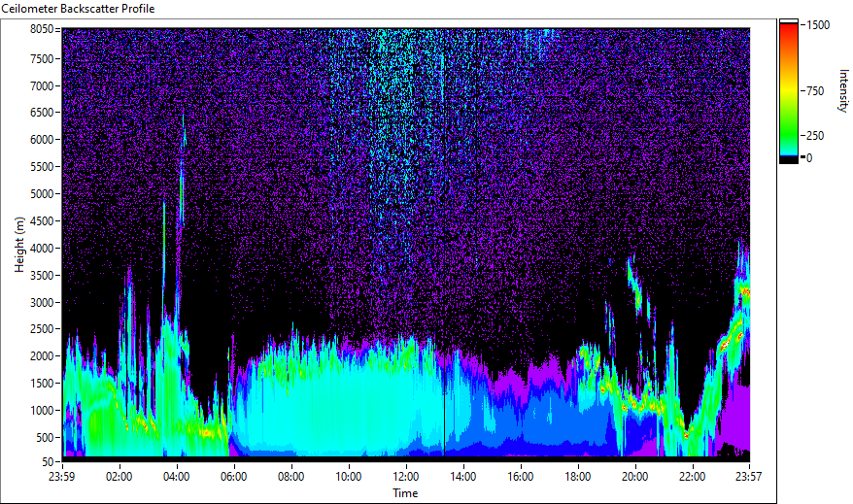
Task: Click the Ceilometer Backscatter Profile title
Action: 78,9
